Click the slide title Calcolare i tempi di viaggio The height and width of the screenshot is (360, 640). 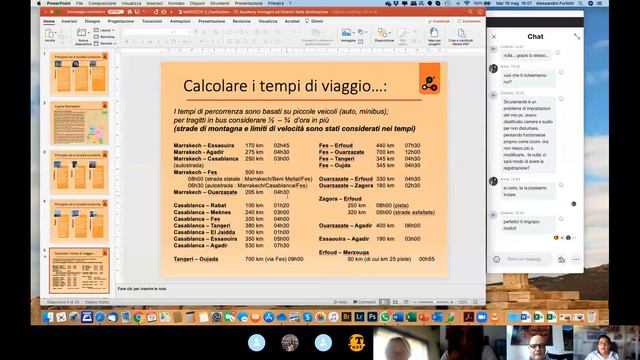tap(285, 86)
